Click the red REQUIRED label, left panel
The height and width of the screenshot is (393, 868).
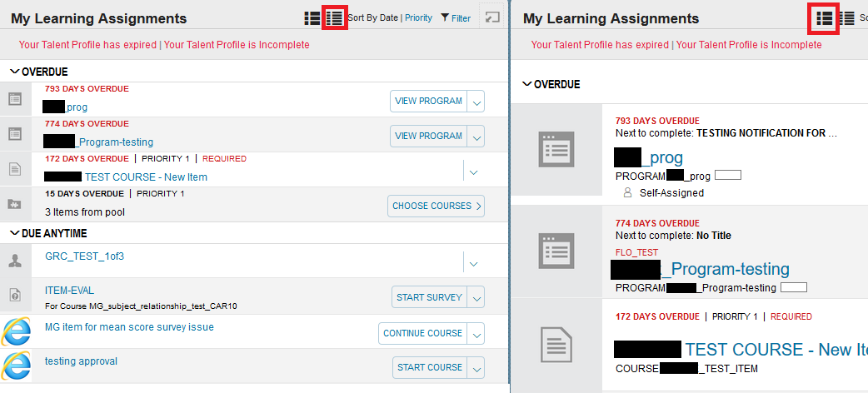tap(224, 159)
